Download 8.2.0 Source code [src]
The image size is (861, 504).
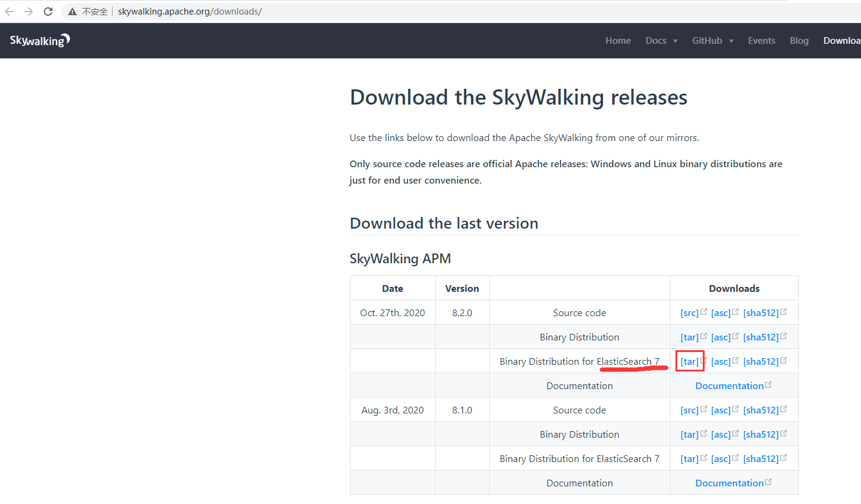(689, 313)
